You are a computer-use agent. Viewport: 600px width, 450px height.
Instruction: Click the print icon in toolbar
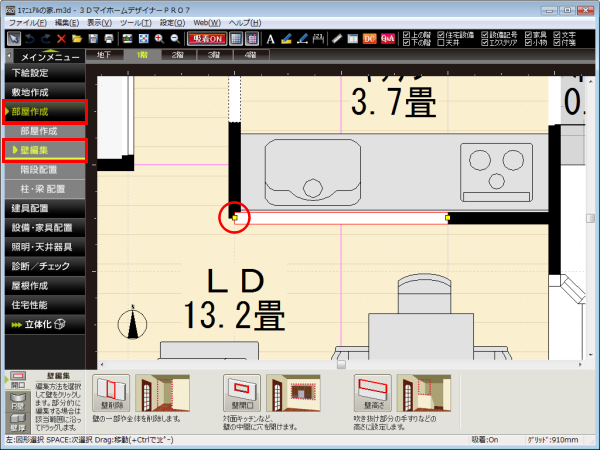click(109, 38)
